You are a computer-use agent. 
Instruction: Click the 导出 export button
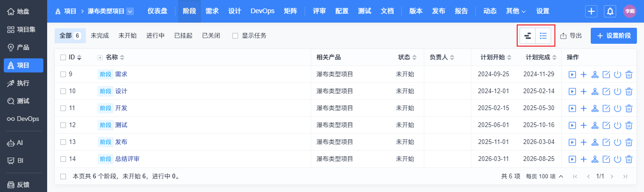click(x=571, y=36)
